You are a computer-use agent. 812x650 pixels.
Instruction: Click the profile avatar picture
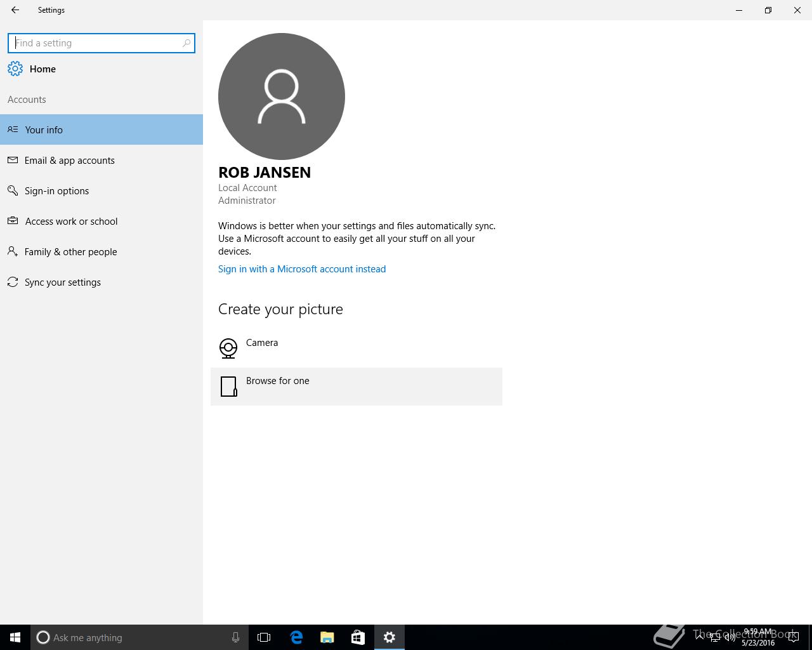pos(282,96)
